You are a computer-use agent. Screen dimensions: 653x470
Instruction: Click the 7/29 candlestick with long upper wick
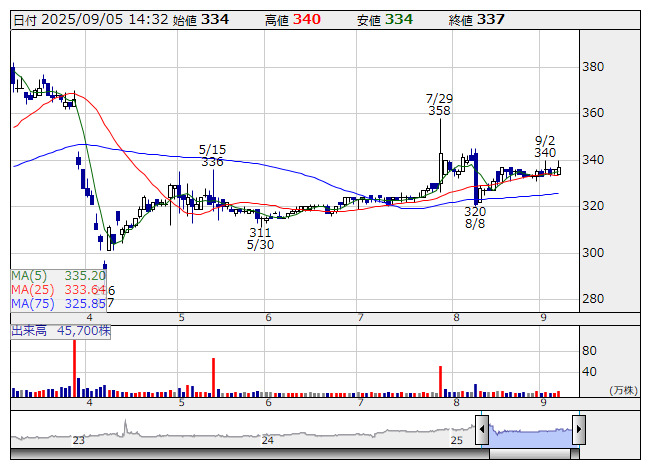pyautogui.click(x=441, y=156)
